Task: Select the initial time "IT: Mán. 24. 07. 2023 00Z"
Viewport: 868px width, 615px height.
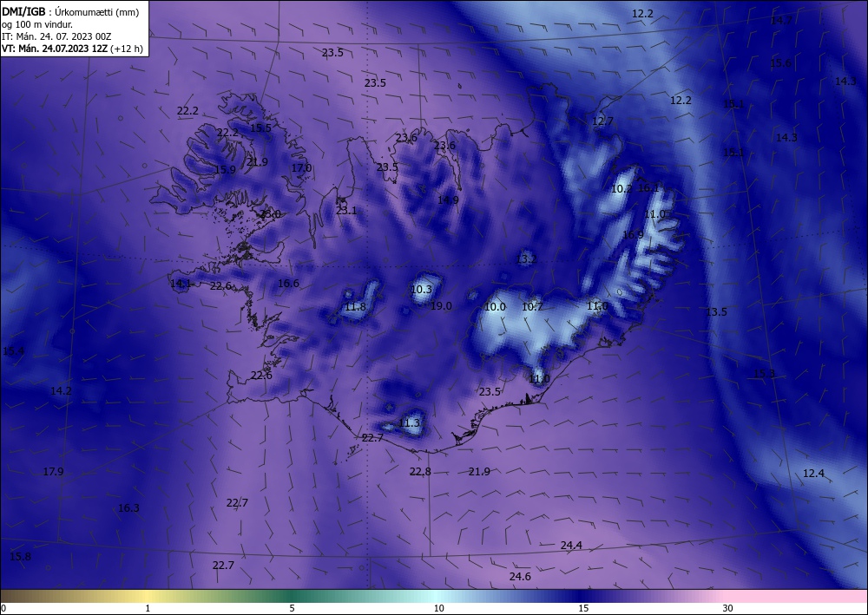Action: pyautogui.click(x=56, y=36)
